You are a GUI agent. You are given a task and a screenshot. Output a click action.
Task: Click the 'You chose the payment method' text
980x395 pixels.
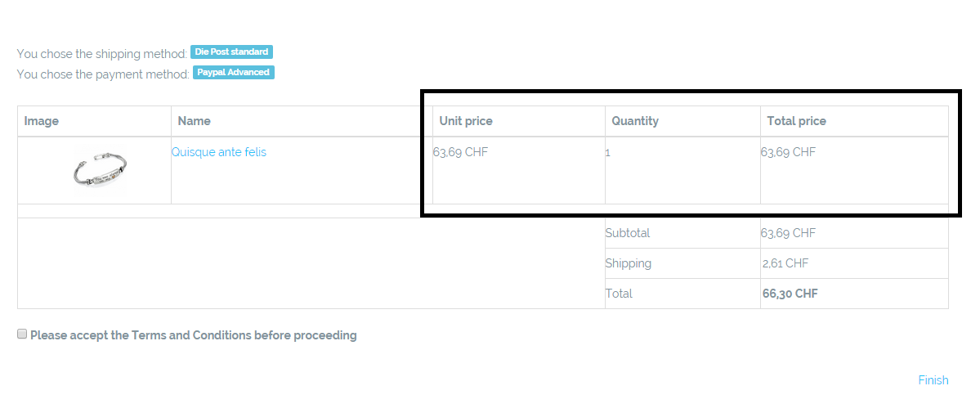click(103, 74)
